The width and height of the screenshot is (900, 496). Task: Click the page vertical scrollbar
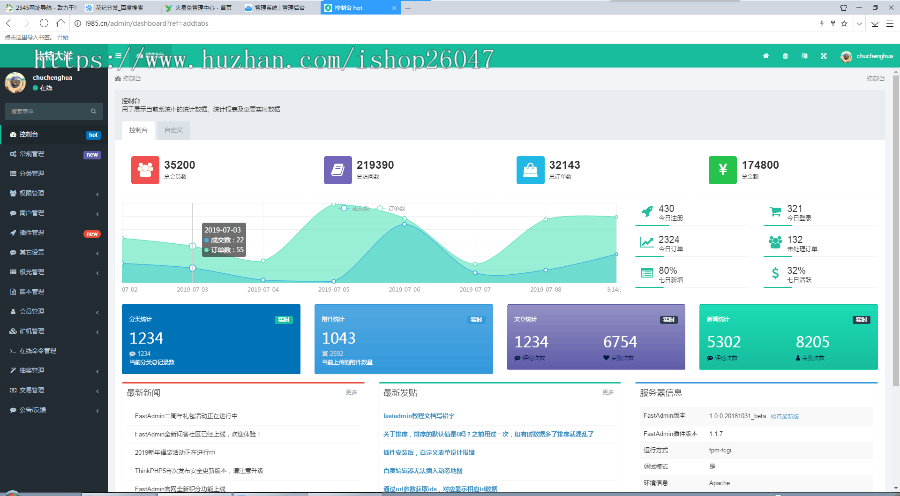(x=896, y=230)
